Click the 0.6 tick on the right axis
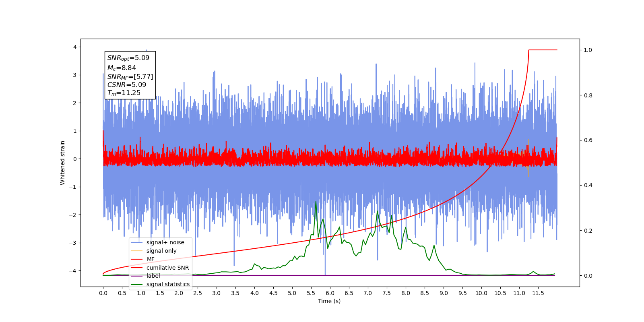Viewport: 644px width, 322px height. tap(588, 140)
